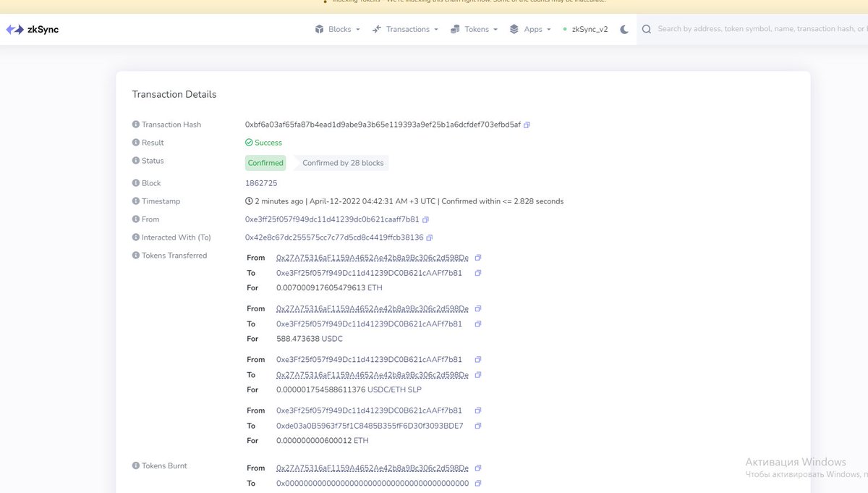
Task: Open From address of the 588.473638 USDC transfer
Action: tap(373, 308)
